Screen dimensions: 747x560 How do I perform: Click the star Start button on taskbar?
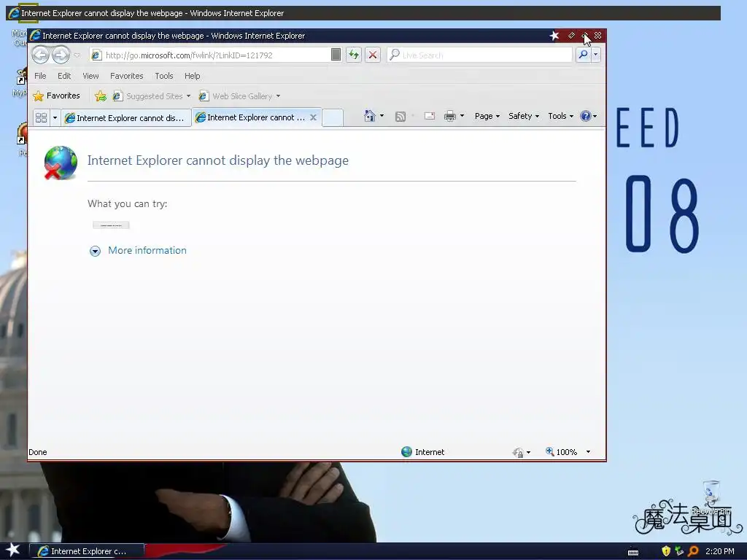coord(12,551)
